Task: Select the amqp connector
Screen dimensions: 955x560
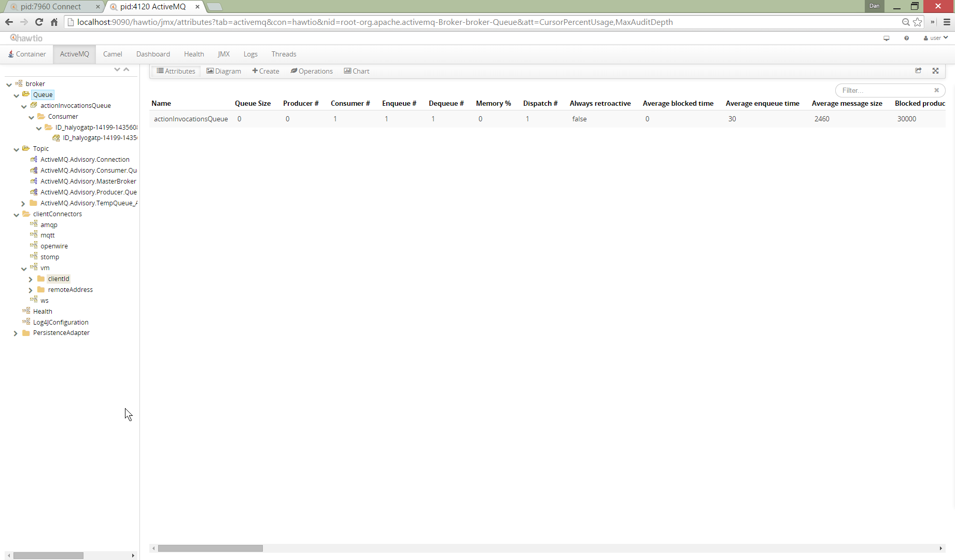Action: pos(49,225)
